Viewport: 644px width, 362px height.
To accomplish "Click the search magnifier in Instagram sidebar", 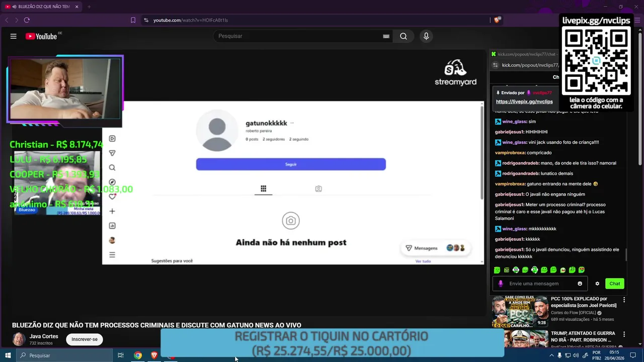I will pos(112,167).
